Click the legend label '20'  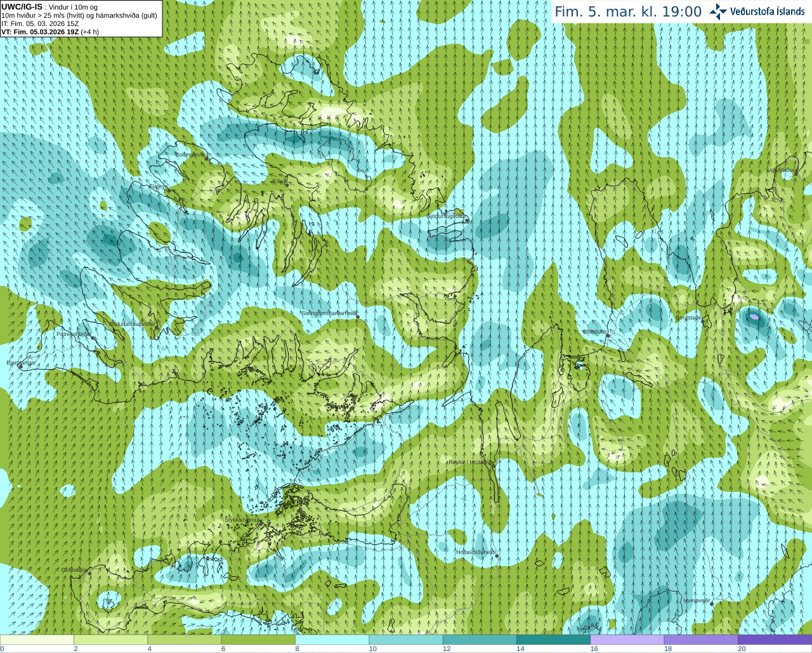tap(742, 649)
